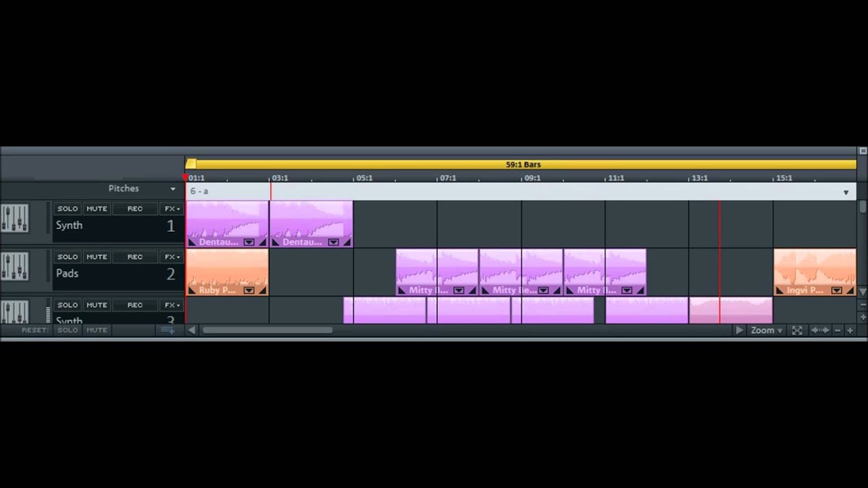Click the scroll right arrow
This screenshot has width=868, height=488.
click(x=739, y=330)
